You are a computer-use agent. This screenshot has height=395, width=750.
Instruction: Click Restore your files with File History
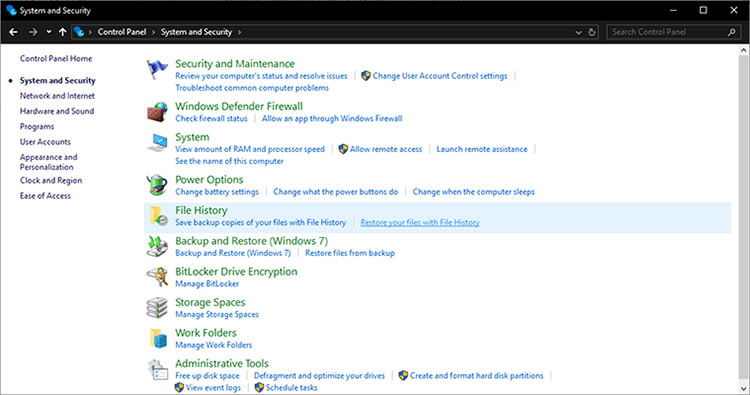click(x=420, y=222)
